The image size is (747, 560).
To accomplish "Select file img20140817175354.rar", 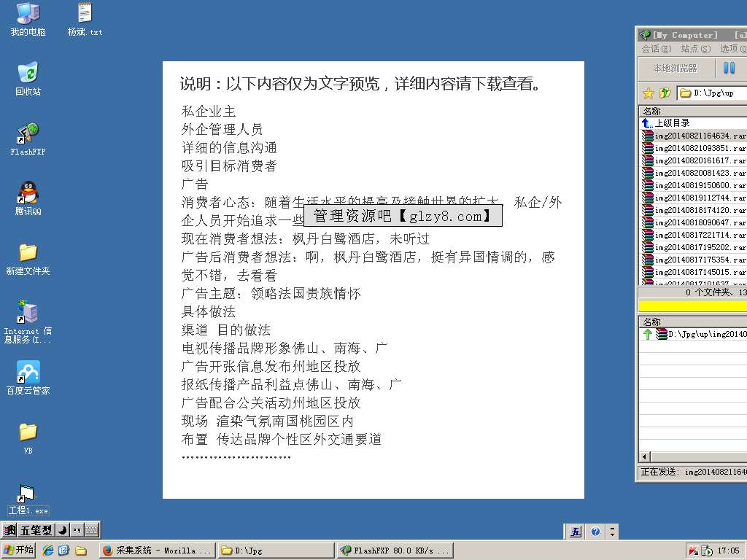I will coord(693,260).
